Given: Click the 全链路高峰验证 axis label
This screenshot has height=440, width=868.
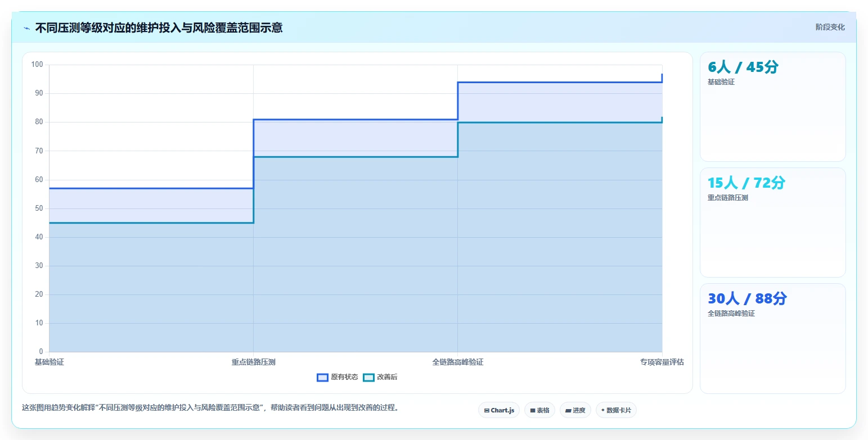Looking at the screenshot, I should click(x=457, y=362).
